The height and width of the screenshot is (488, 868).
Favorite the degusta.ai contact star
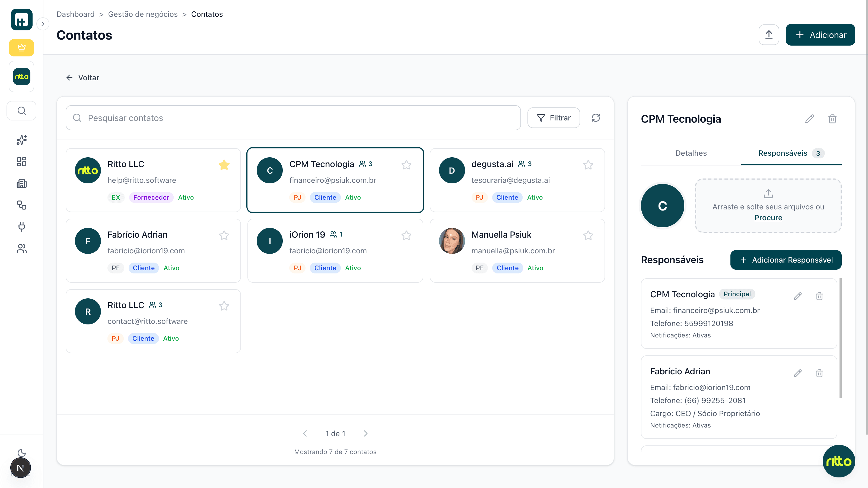(588, 165)
